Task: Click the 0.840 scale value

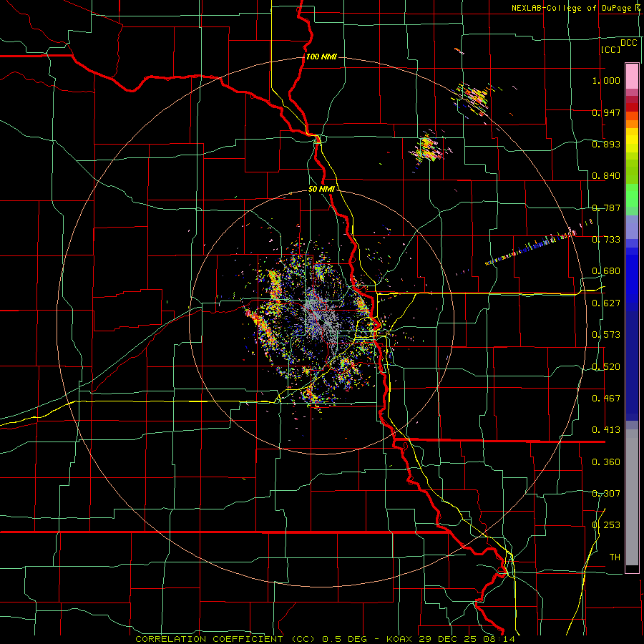Action: click(606, 176)
